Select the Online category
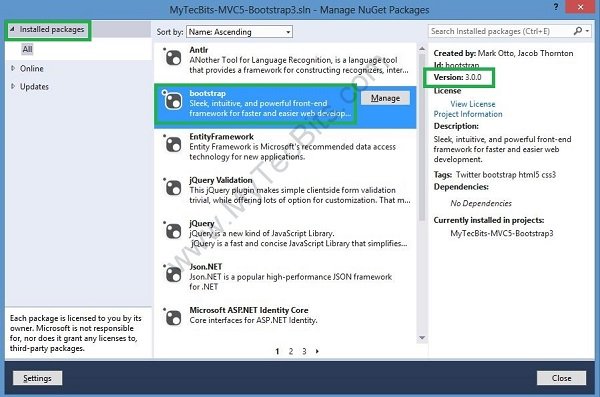The height and width of the screenshot is (397, 600). tap(32, 69)
